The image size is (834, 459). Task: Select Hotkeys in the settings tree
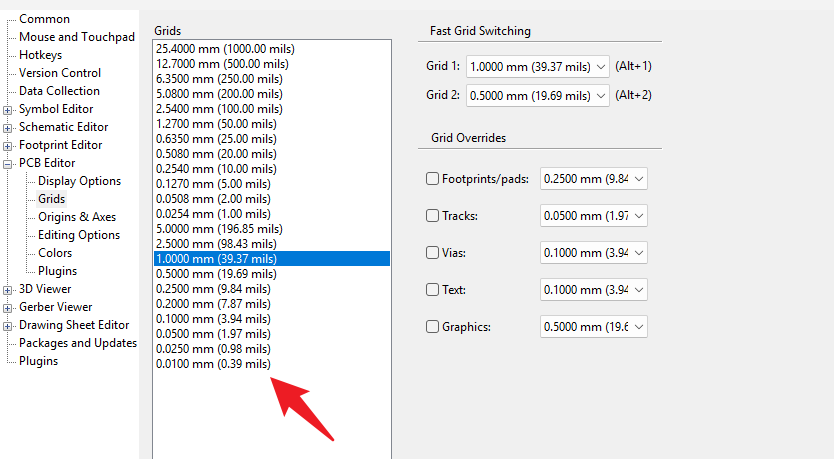[40, 55]
